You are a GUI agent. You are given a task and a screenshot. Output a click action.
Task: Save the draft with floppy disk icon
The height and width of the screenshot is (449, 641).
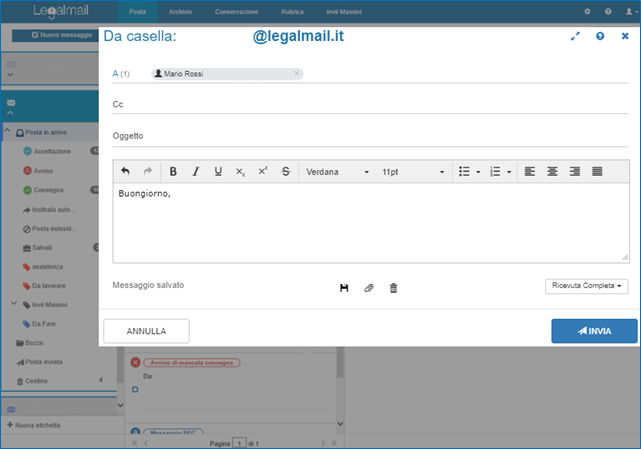[344, 288]
